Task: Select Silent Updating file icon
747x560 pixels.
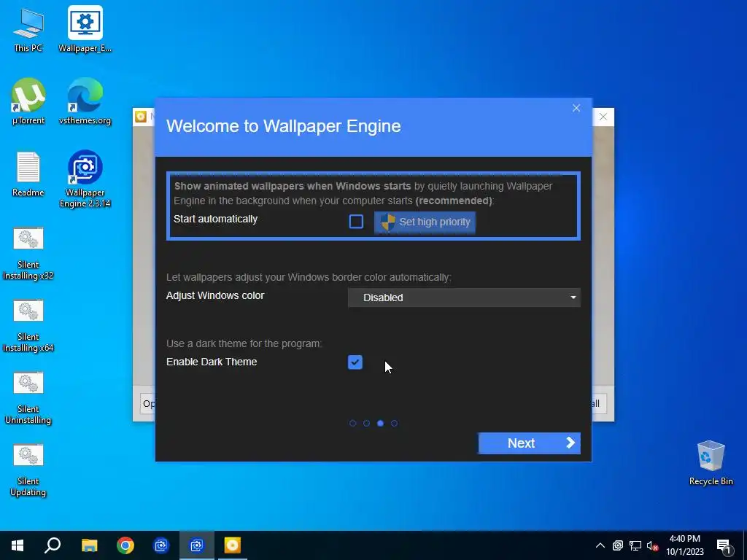Action: [28, 470]
